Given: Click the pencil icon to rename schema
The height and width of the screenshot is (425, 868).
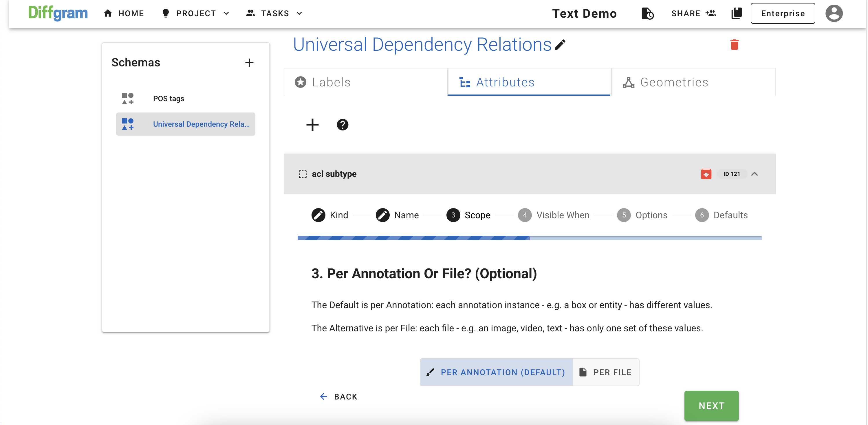Looking at the screenshot, I should tap(560, 45).
